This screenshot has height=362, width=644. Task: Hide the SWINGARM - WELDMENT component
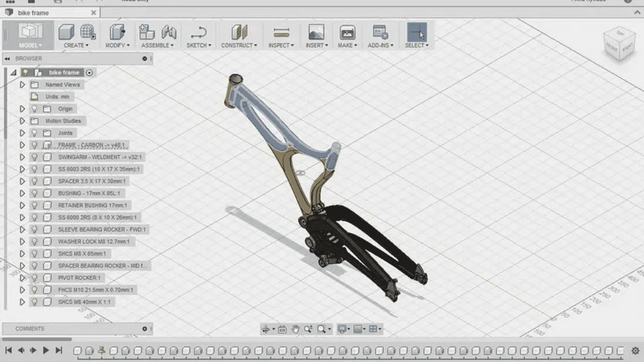pyautogui.click(x=35, y=157)
